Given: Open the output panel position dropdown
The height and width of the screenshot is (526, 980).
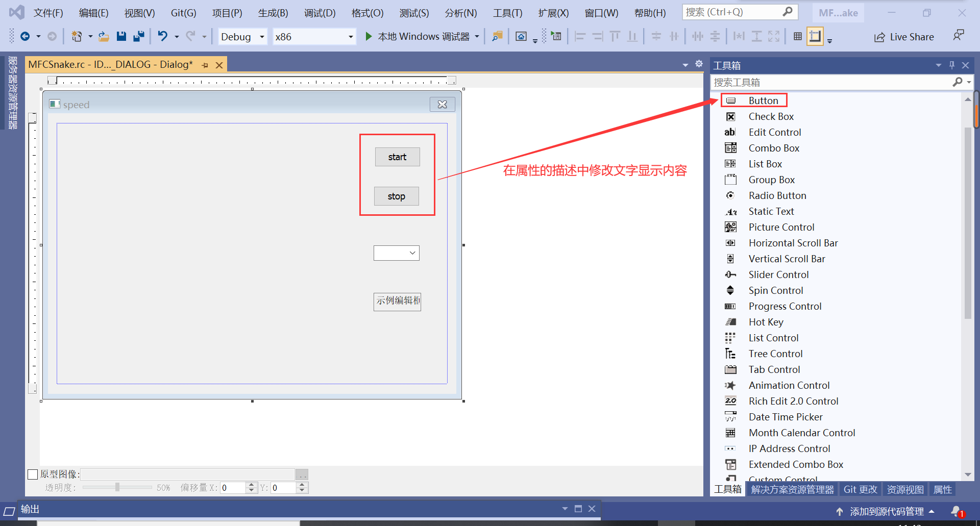Looking at the screenshot, I should click(565, 509).
